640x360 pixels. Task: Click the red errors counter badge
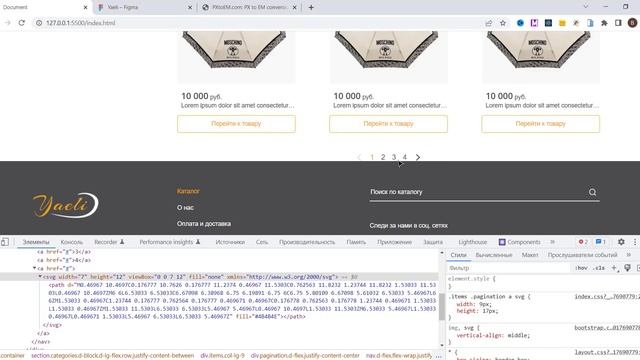pos(582,242)
